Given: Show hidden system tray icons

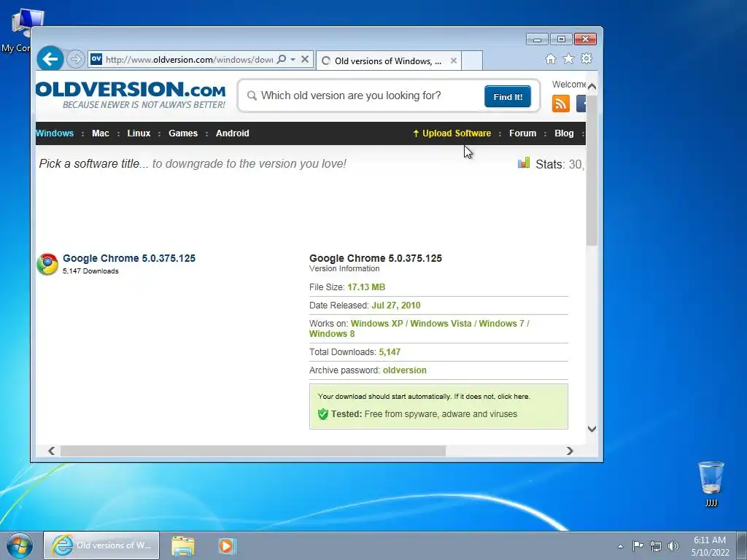Looking at the screenshot, I should point(620,546).
